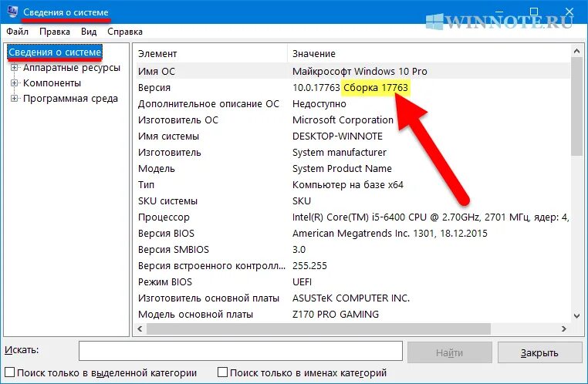This screenshot has height=384, width=588.
Task: Select Компоненты tree item label
Action: (52, 83)
